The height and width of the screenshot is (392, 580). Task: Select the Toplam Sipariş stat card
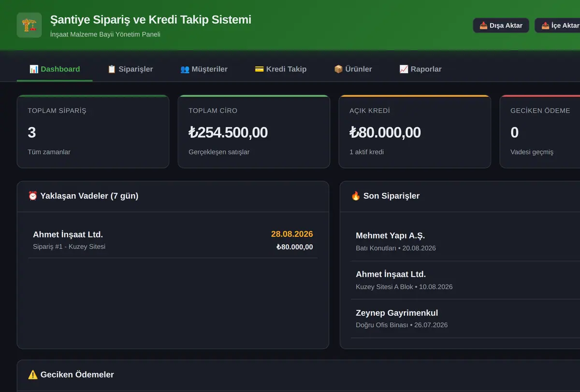93,131
